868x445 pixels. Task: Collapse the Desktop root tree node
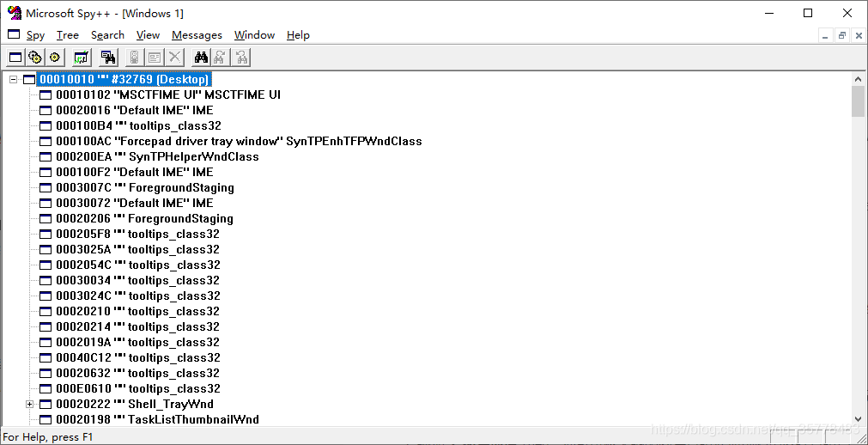pos(13,80)
